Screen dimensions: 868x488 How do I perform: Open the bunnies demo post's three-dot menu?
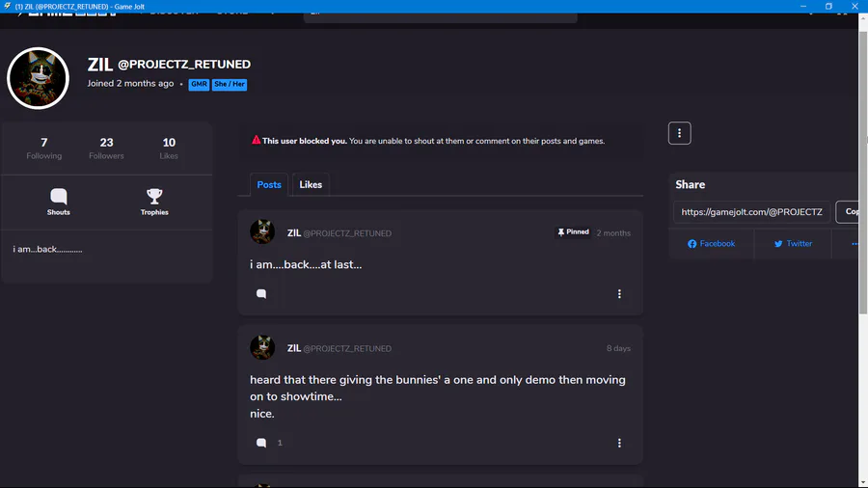pos(619,443)
